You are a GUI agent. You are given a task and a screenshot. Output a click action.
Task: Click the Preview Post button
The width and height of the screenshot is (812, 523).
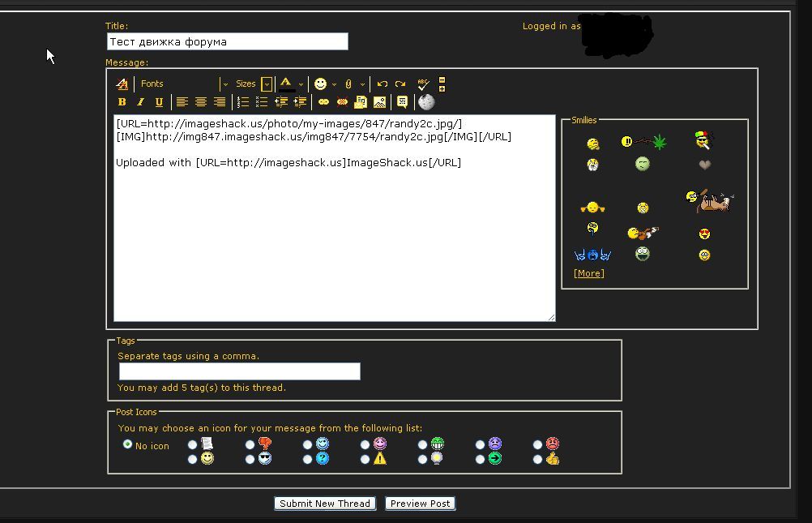(420, 504)
